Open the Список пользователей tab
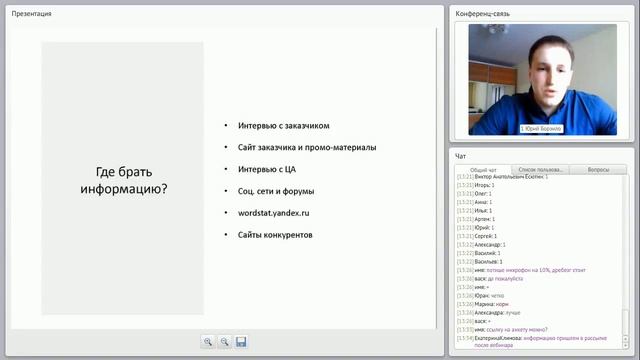 tap(540, 169)
